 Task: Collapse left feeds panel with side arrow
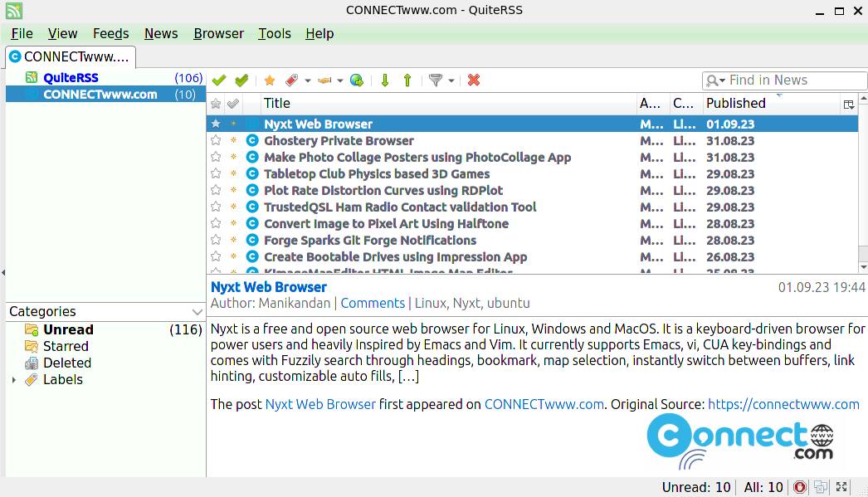[x=3, y=272]
